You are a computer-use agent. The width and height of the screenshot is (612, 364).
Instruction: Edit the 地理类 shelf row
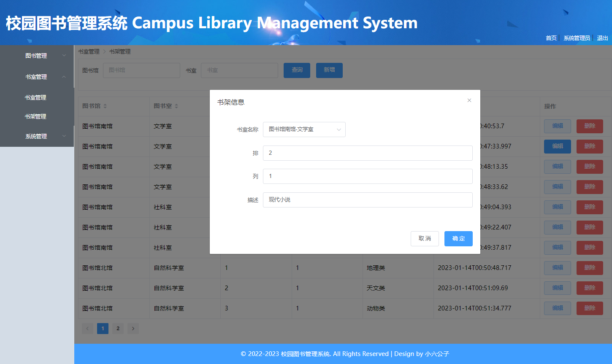pos(558,268)
